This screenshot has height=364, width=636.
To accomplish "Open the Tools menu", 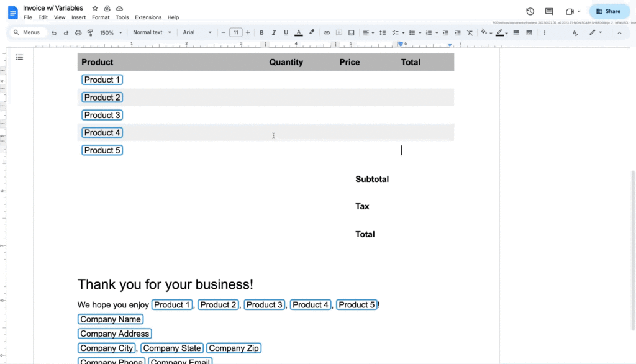I will point(122,17).
